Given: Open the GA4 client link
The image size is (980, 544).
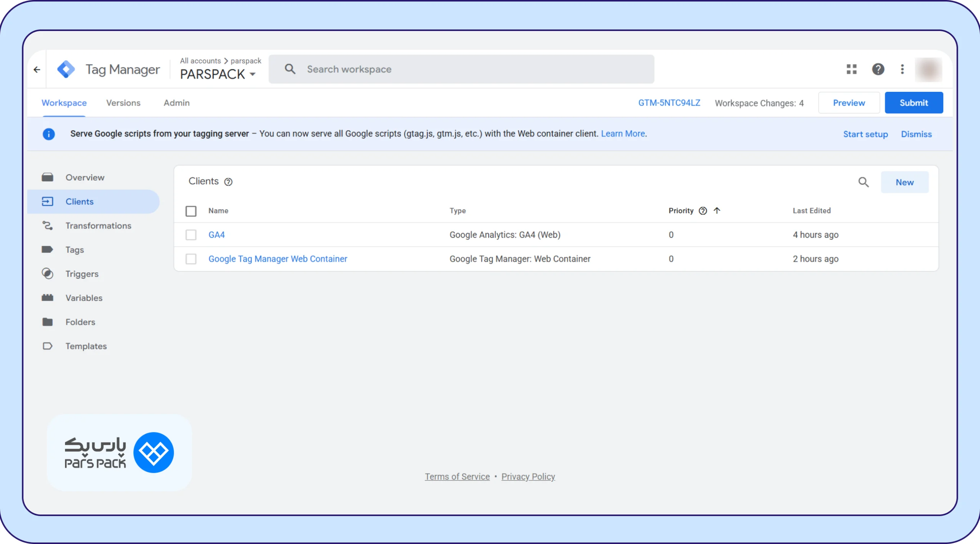Looking at the screenshot, I should point(217,235).
